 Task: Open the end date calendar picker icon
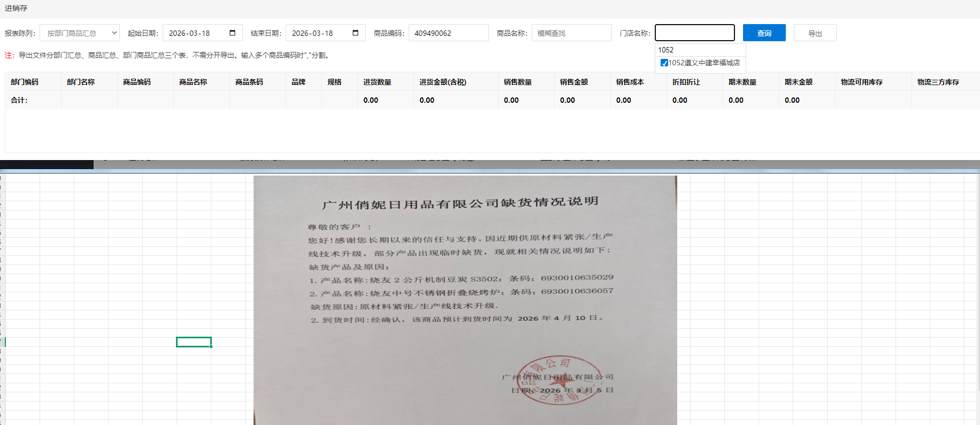pyautogui.click(x=355, y=33)
